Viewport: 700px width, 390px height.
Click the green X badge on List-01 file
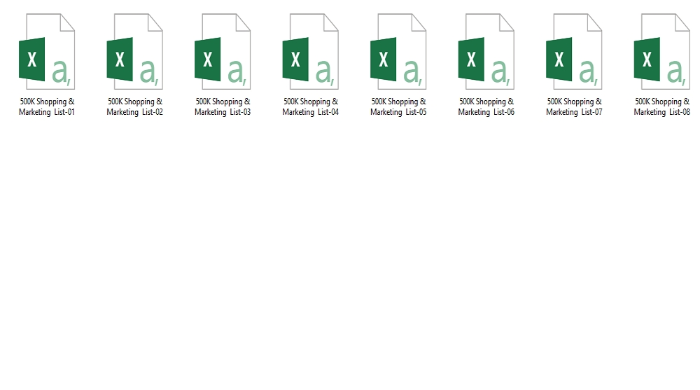pos(32,59)
